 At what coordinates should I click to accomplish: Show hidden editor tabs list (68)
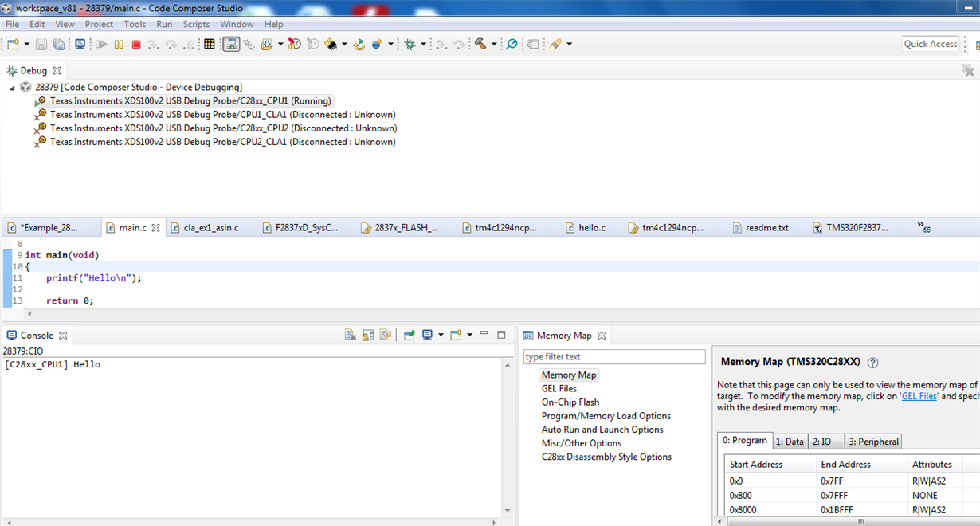point(923,228)
